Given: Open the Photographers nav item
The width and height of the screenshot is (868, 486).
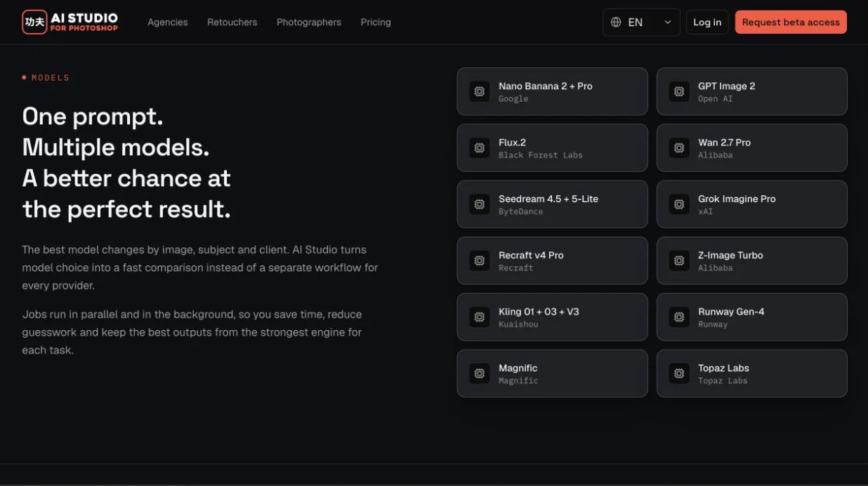Looking at the screenshot, I should [309, 22].
